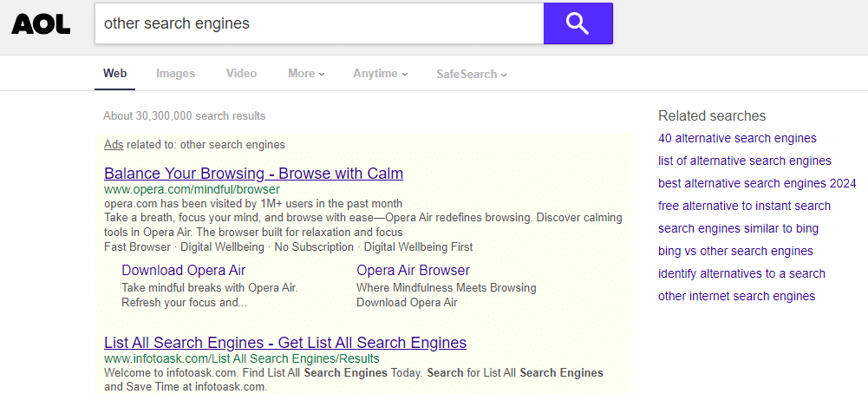Image resolution: width=868 pixels, height=394 pixels.
Task: Open 'Balance Your Browsing - Browse with Calm' ad
Action: click(x=253, y=174)
